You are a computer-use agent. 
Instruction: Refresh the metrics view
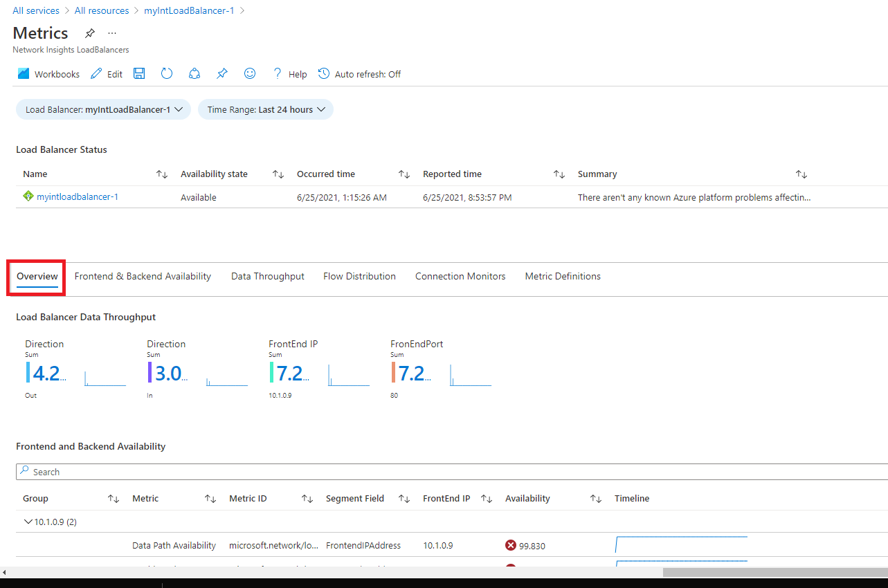click(166, 73)
